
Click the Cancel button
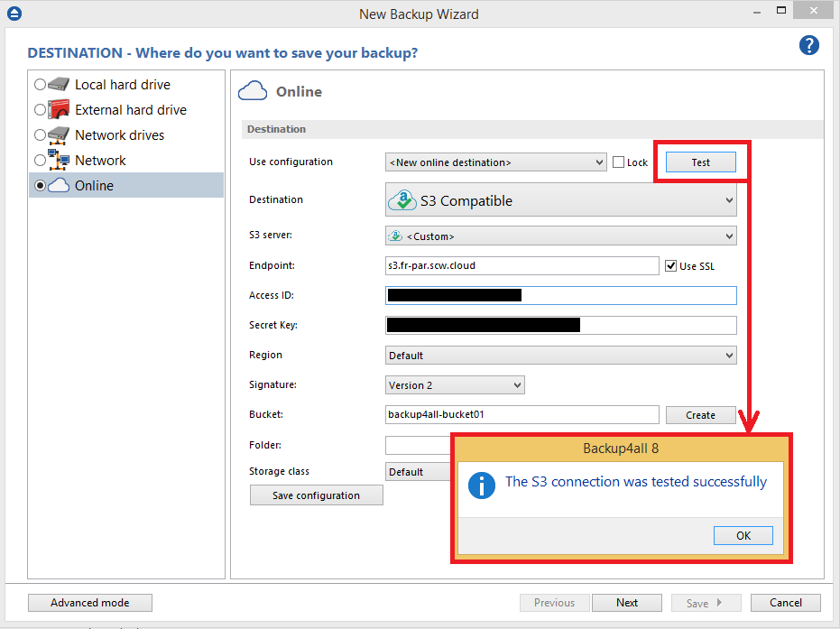785,602
